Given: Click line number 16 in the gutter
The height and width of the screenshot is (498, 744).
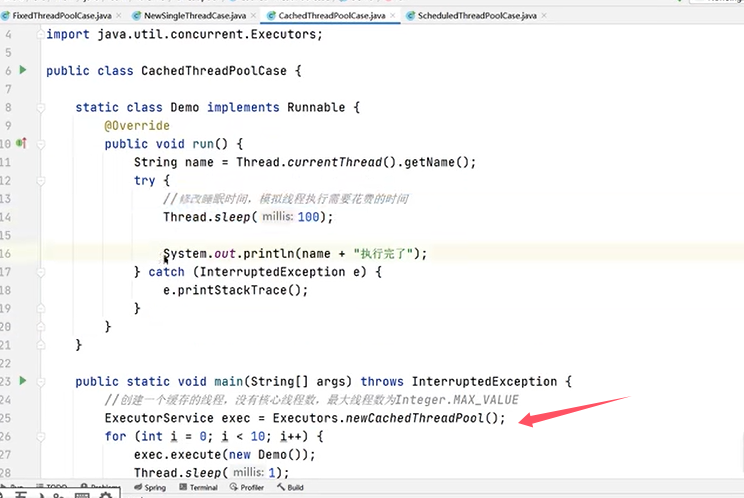Looking at the screenshot, I should [5, 254].
